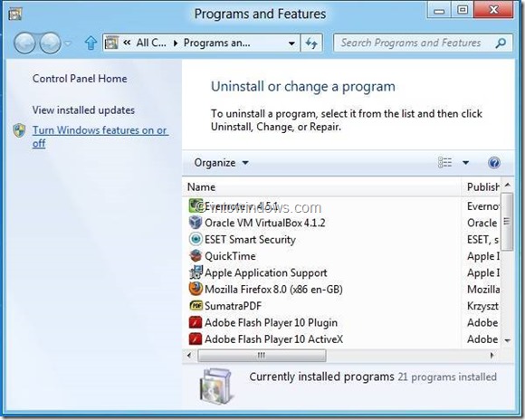Click the Krzyszt publisher cell
The image size is (525, 420).
[x=482, y=306]
